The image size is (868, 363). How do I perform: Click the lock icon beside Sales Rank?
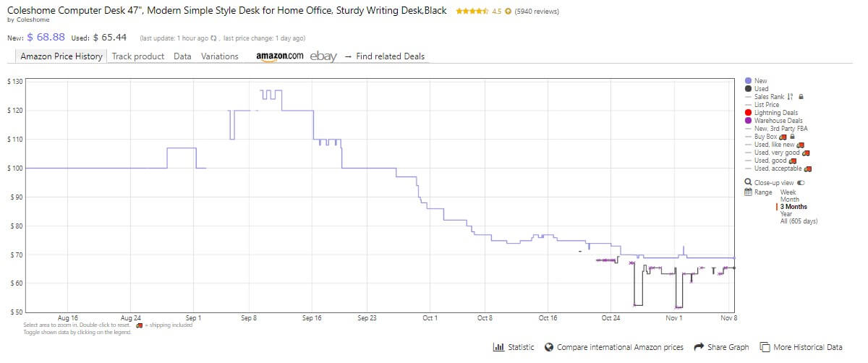(801, 97)
